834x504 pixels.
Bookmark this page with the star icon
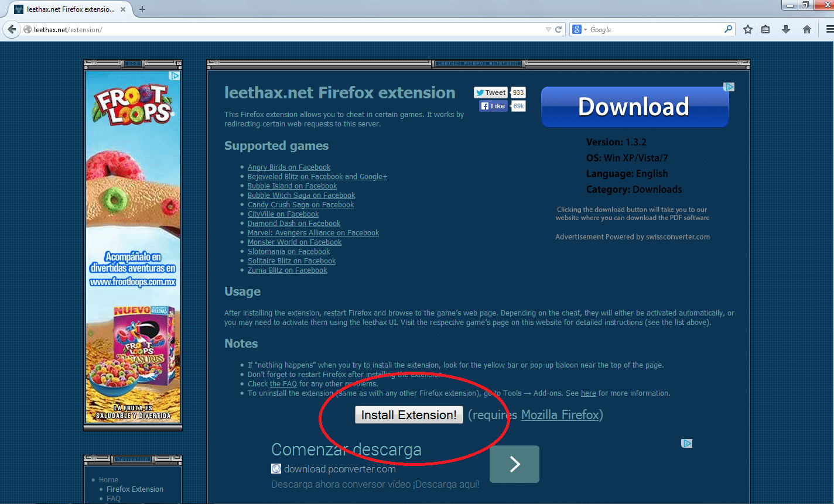(747, 29)
